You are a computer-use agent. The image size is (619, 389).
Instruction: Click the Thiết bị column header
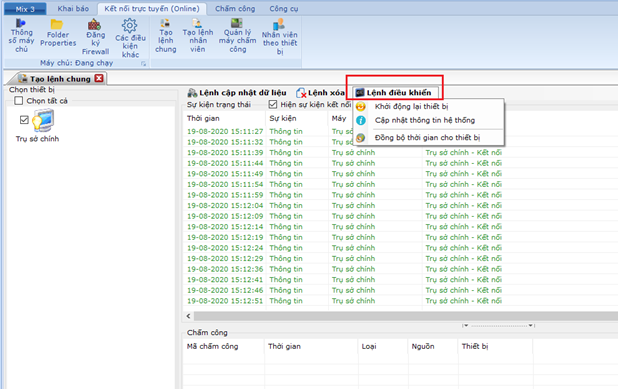pos(495,346)
